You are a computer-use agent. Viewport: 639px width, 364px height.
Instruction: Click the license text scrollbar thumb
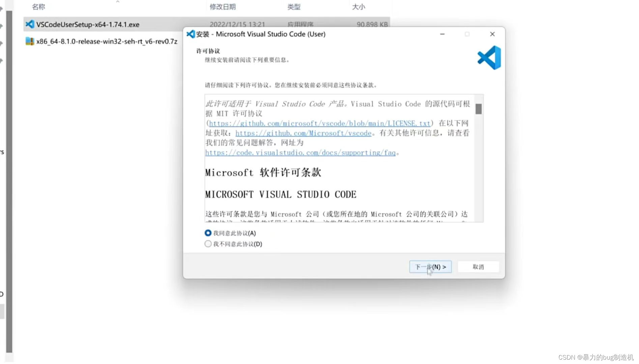[478, 109]
